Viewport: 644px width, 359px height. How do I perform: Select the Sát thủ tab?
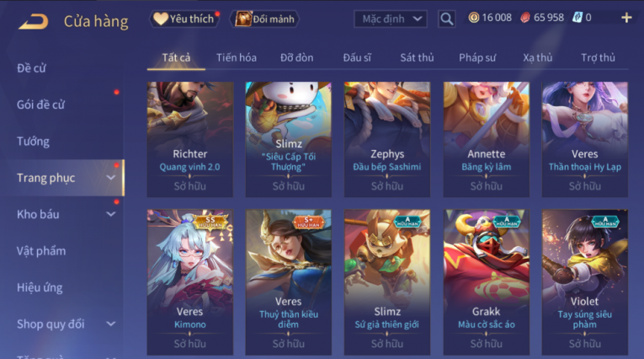(x=417, y=57)
